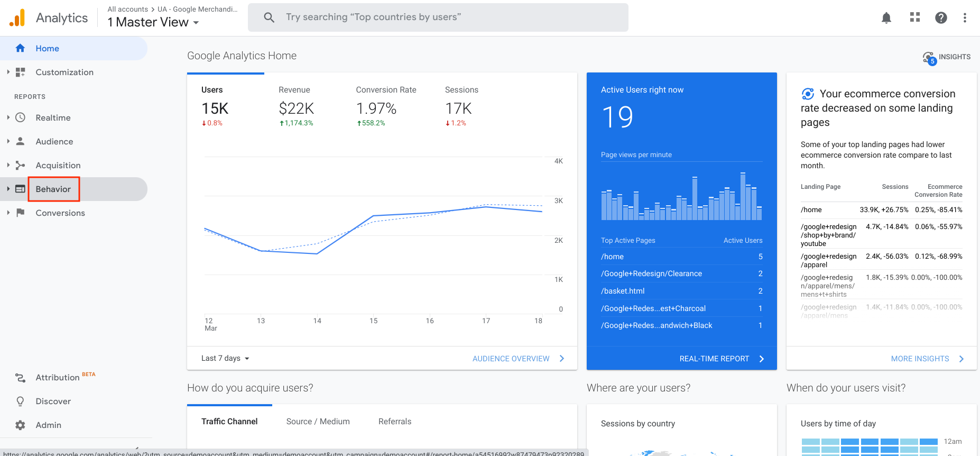
Task: Switch to the Traffic Channel tab
Action: coord(229,421)
